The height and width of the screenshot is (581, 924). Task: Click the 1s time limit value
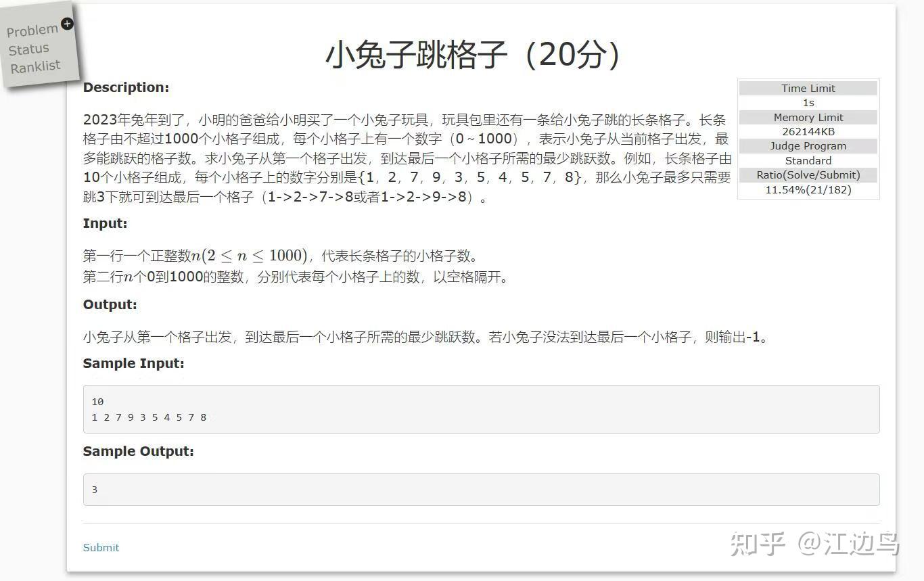click(x=808, y=102)
